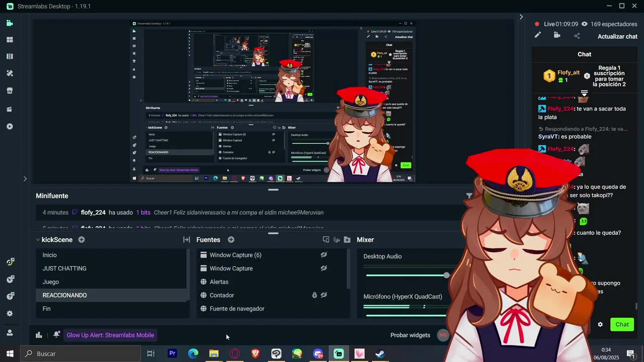Adjust the Micrófono (HyperX QuadCast) volume slider

pos(407,315)
